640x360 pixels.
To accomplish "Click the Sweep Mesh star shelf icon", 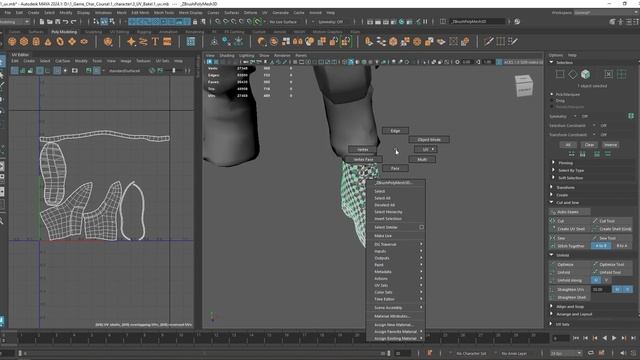I will (x=131, y=41).
